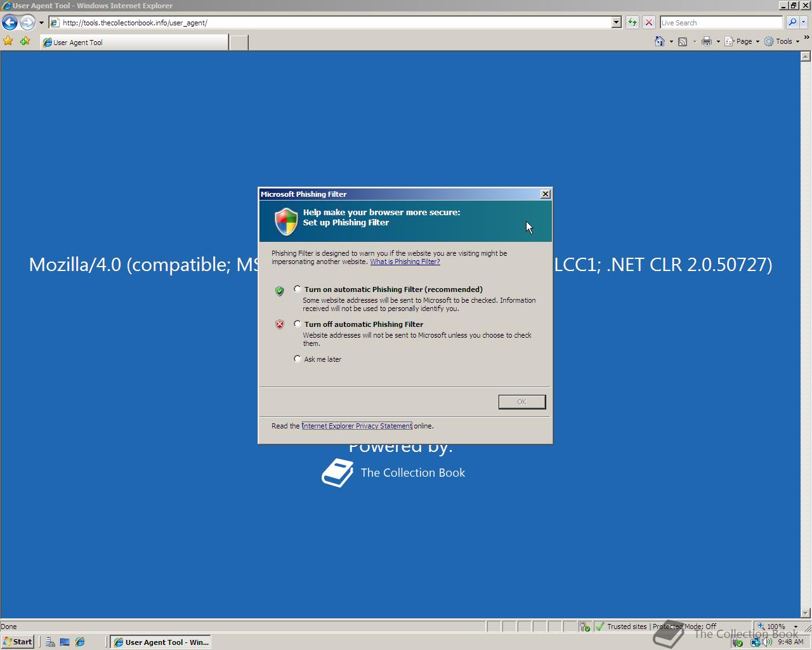Select Turn on automatic Phishing Filter
This screenshot has width=812, height=650.
pos(298,289)
